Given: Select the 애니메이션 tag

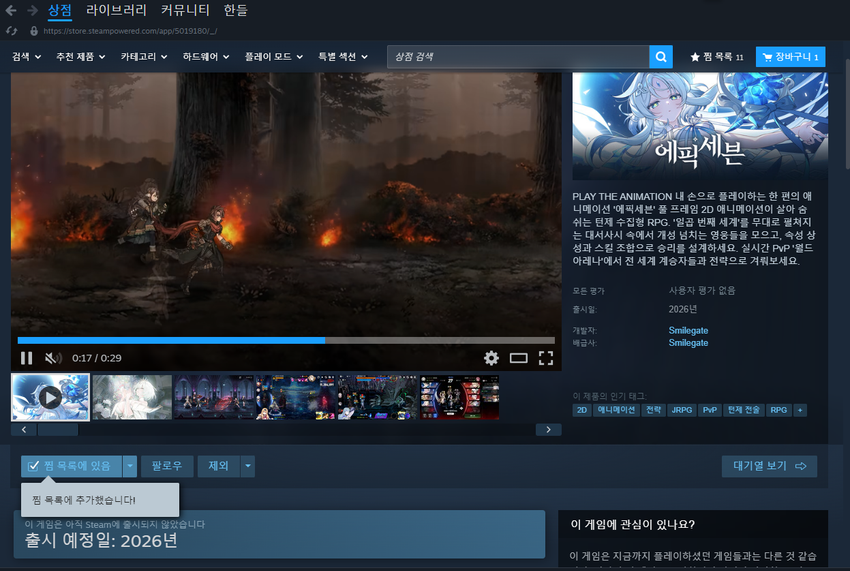Looking at the screenshot, I should point(616,410).
